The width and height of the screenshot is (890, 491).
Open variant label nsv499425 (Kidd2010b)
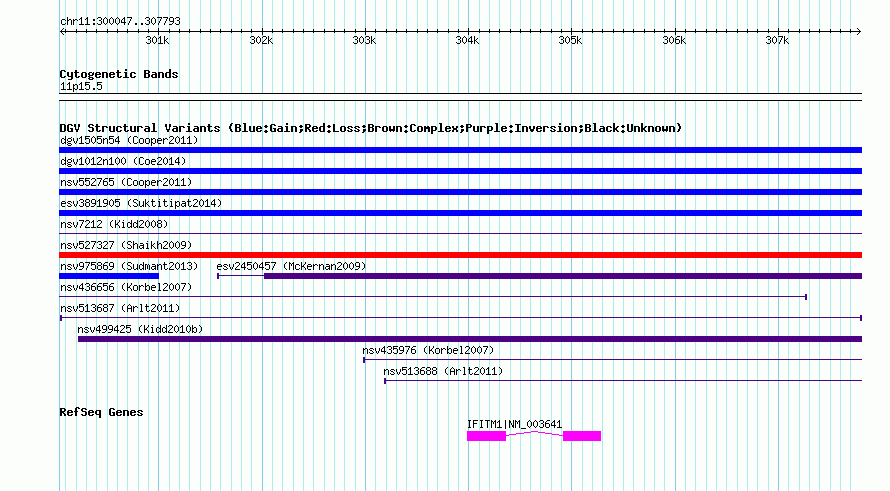click(140, 329)
